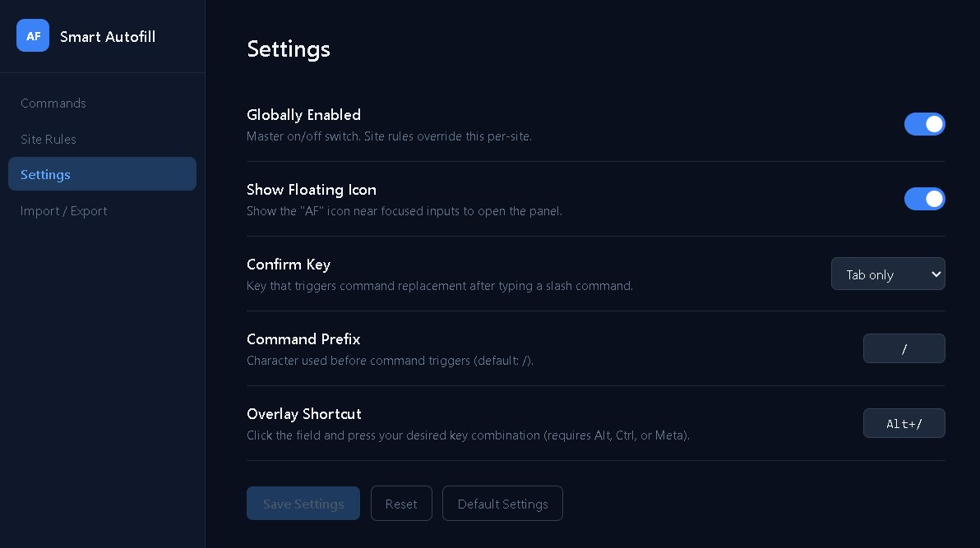The width and height of the screenshot is (980, 548).
Task: Select Settings in the sidebar
Action: [x=102, y=174]
